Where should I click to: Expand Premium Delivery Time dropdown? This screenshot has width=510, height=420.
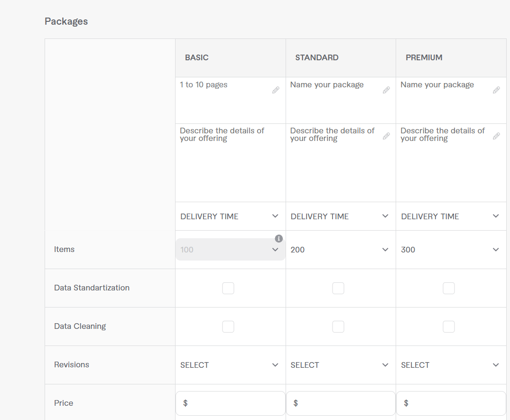coord(451,216)
